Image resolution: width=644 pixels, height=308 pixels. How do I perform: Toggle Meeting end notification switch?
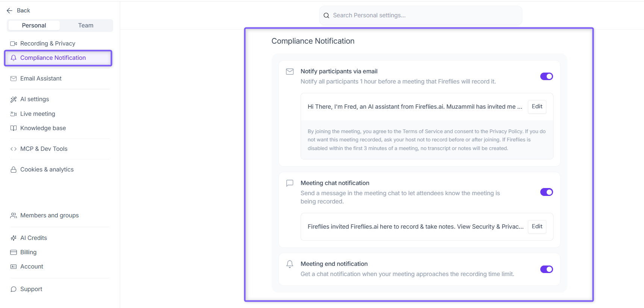pyautogui.click(x=546, y=269)
